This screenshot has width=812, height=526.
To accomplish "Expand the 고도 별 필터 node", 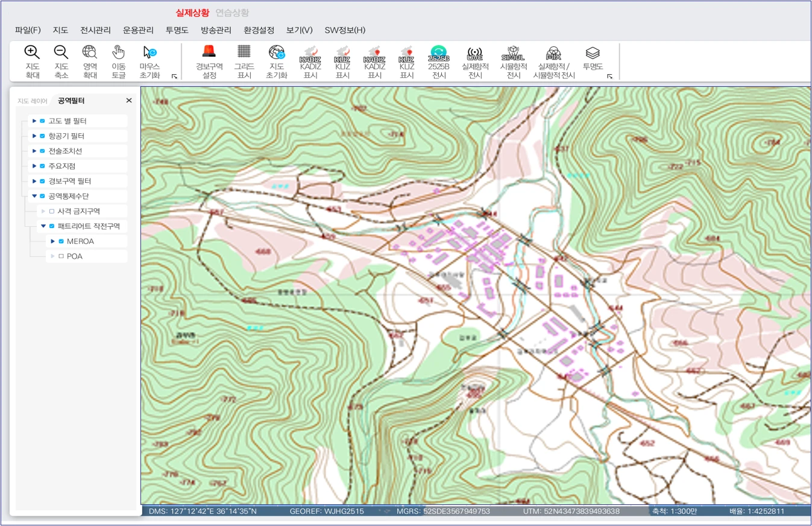I will (34, 121).
